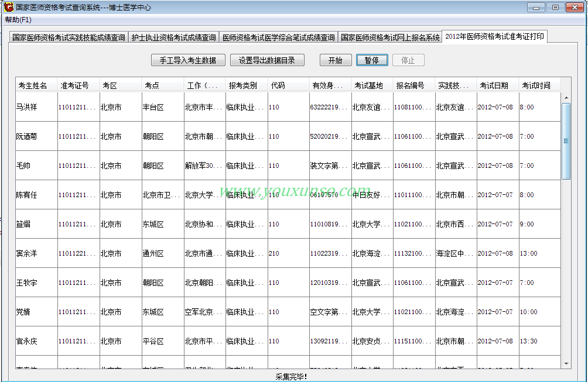Open the 帮助(F1) menu

click(x=18, y=20)
